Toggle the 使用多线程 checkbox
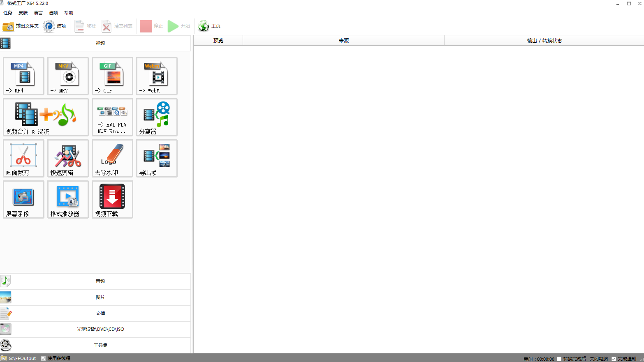Viewport: 644px width, 362px height. [44, 358]
